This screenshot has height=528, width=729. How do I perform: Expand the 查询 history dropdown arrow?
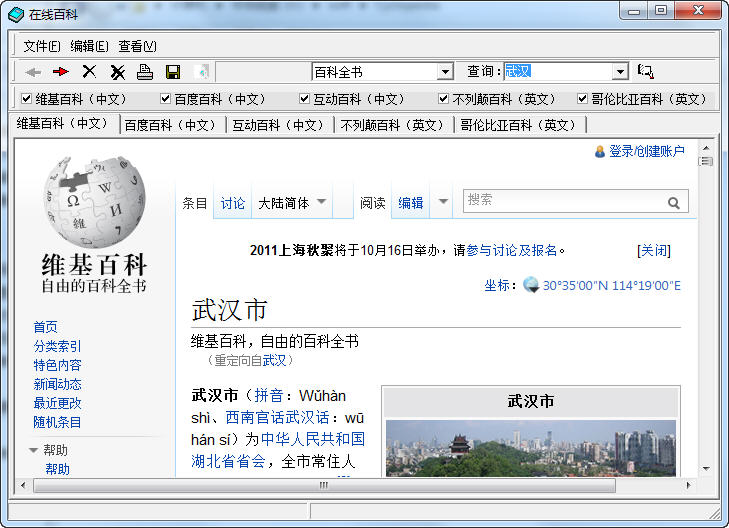[620, 72]
